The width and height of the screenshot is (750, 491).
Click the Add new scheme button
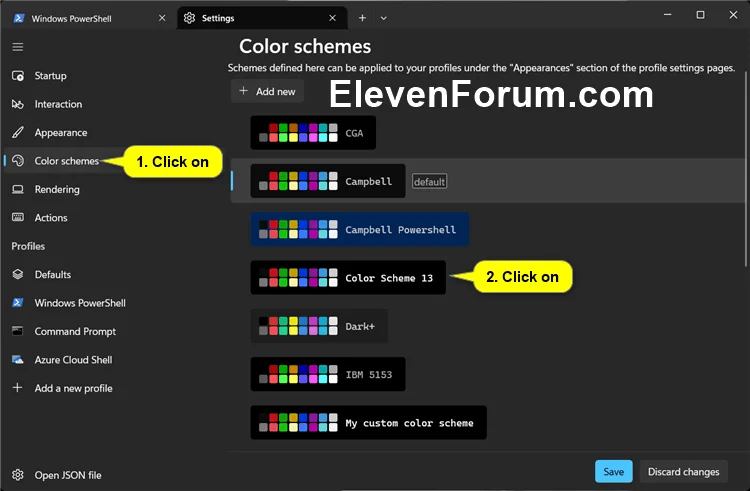pos(267,91)
